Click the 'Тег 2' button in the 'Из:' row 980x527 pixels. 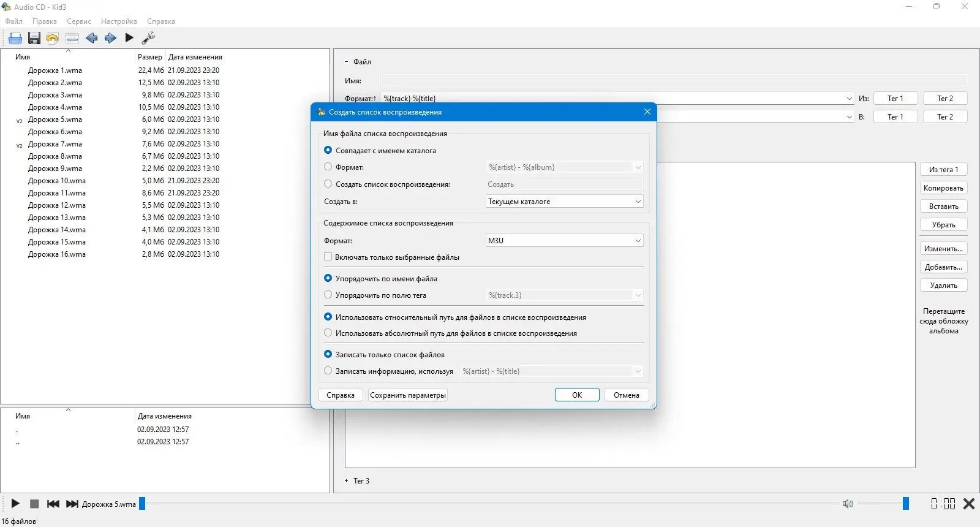coord(945,98)
